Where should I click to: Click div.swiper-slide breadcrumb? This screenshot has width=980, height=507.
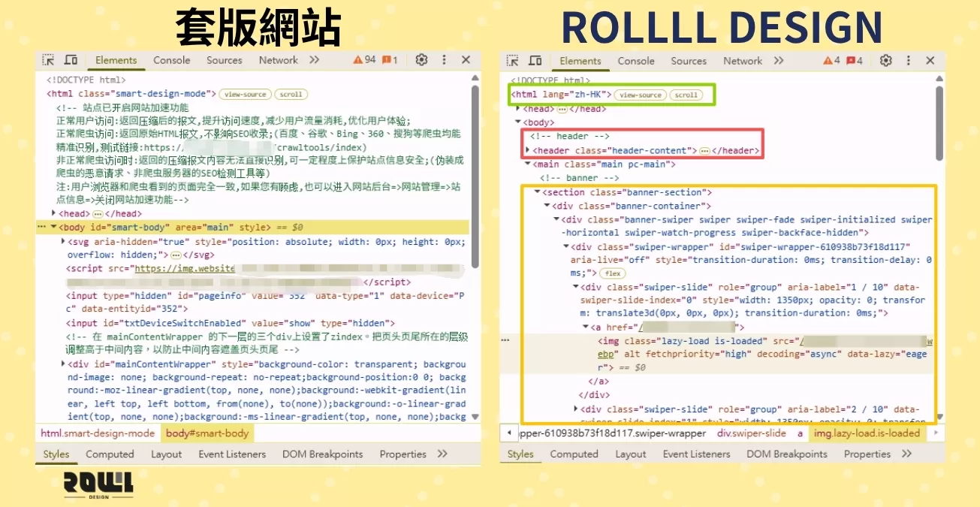click(752, 433)
